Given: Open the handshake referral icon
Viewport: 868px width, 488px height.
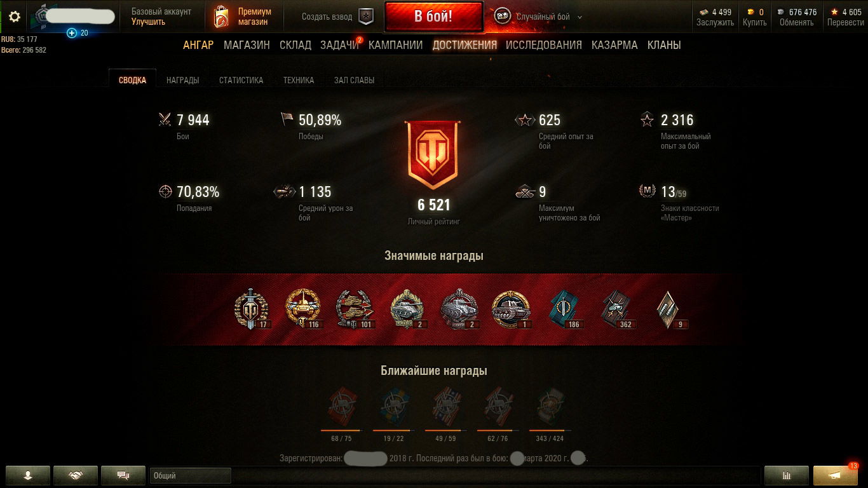Looking at the screenshot, I should click(76, 475).
